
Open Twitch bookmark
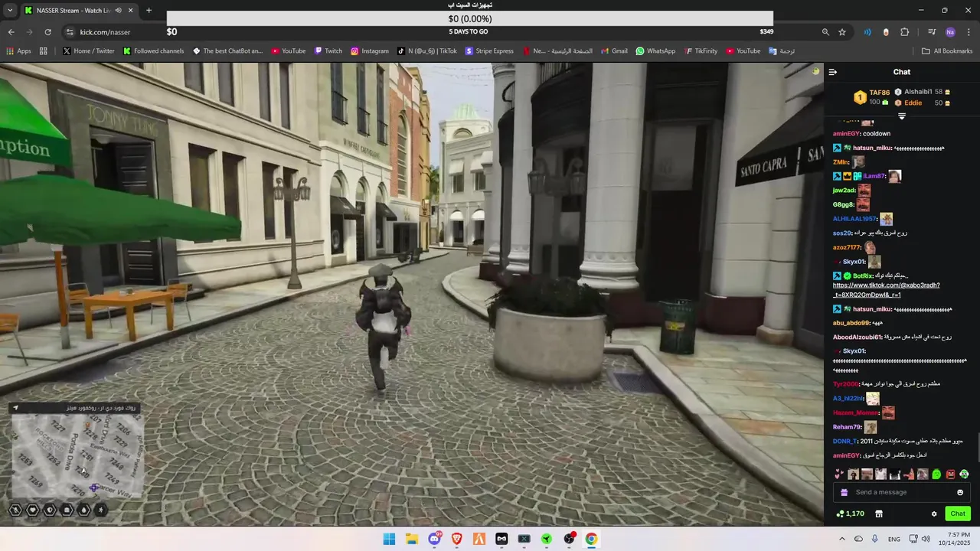click(328, 51)
